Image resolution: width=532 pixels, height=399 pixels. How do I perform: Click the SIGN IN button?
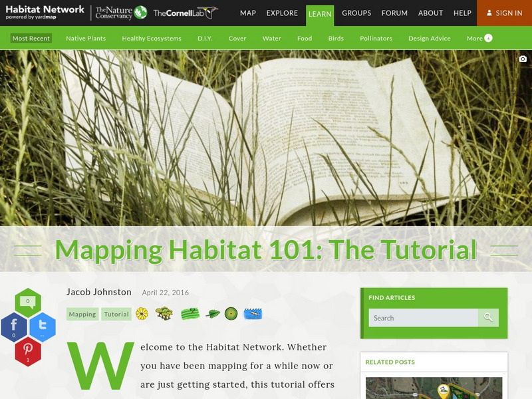coord(504,13)
